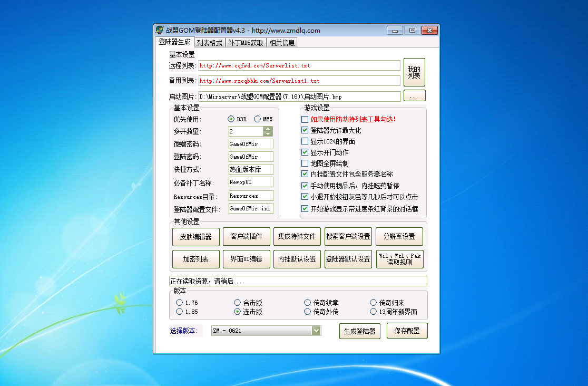Viewport: 588px width, 386px height.
Task: Select the 传奇续章 radio button
Action: pos(308,303)
